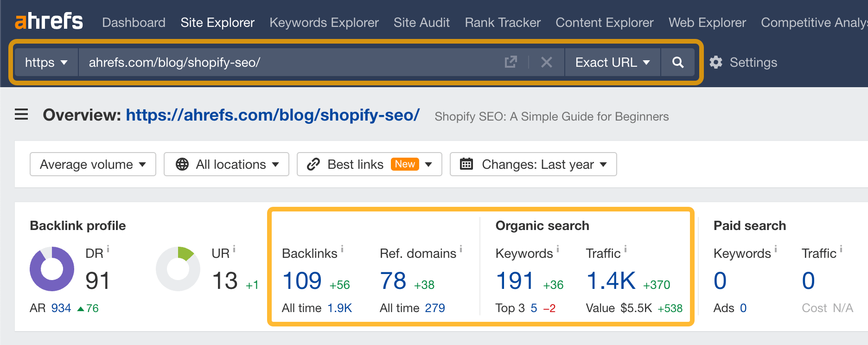Open the hamburger menu beside Overview
This screenshot has width=868, height=345.
(21, 115)
